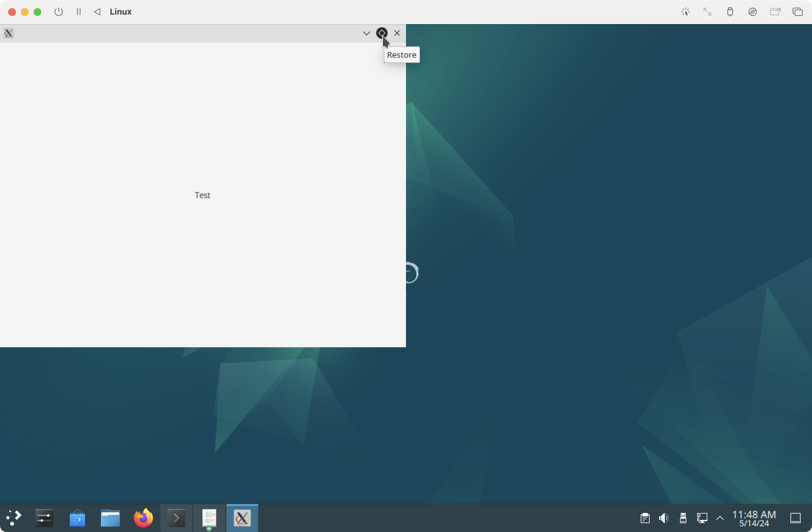Open System Settings from the taskbar
The image size is (812, 532).
click(x=44, y=518)
